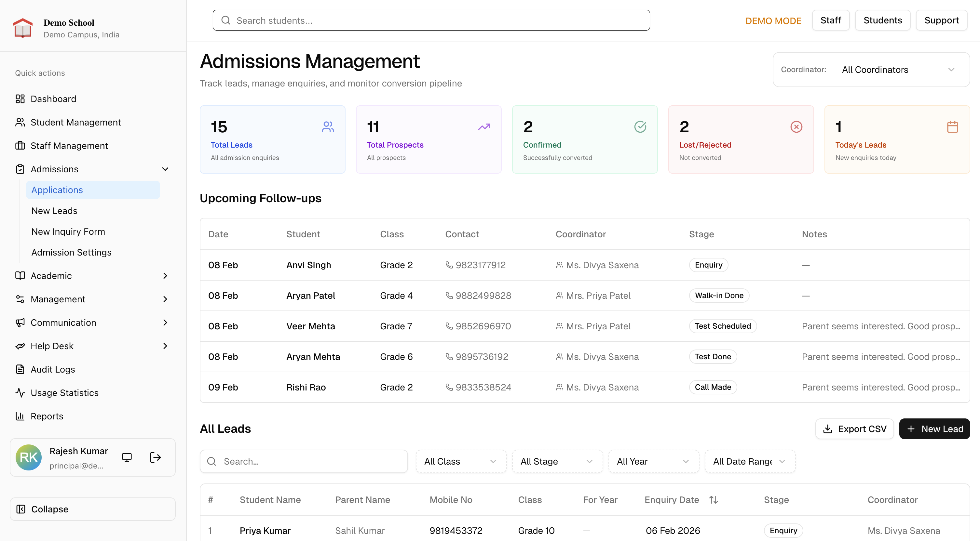Click the Lost/Rejected cross circle icon

[796, 127]
